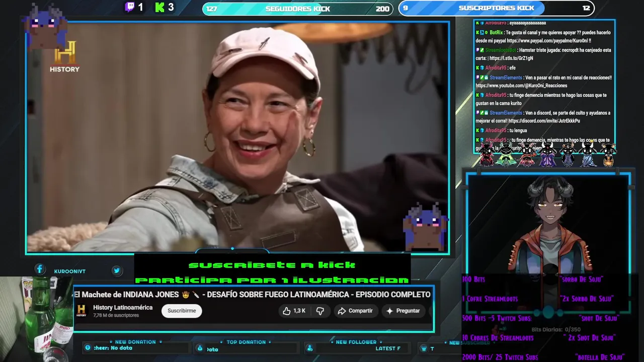The height and width of the screenshot is (362, 644).
Task: Click the New Follower person icon
Action: coord(310,348)
